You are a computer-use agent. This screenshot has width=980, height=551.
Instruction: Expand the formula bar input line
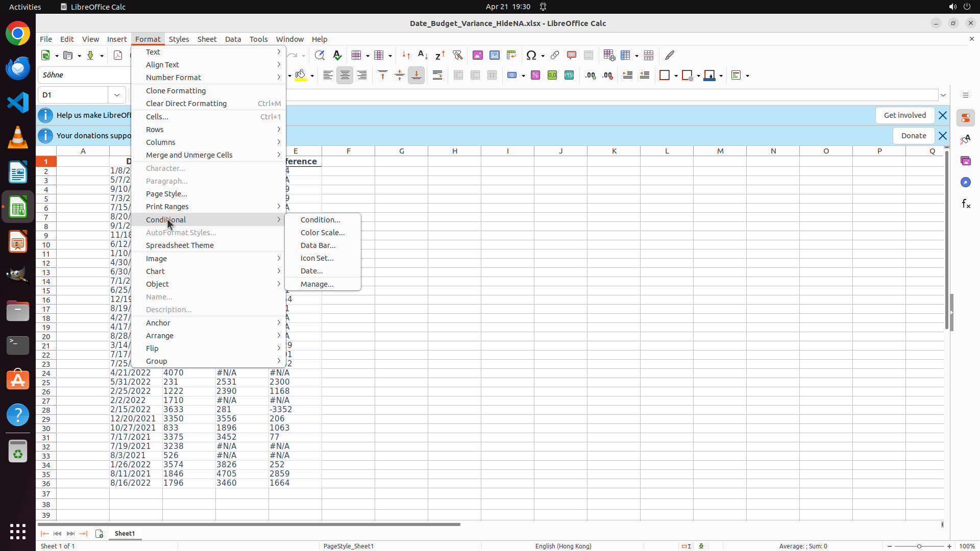943,95
